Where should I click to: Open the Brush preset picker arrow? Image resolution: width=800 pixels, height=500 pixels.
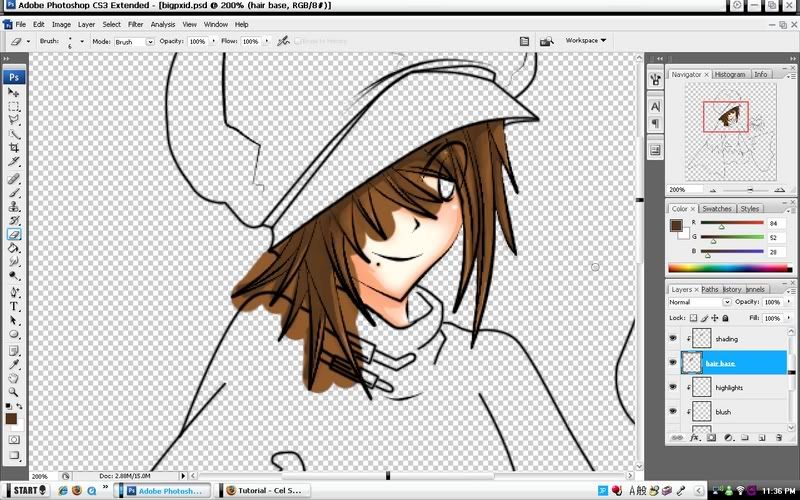coord(82,41)
